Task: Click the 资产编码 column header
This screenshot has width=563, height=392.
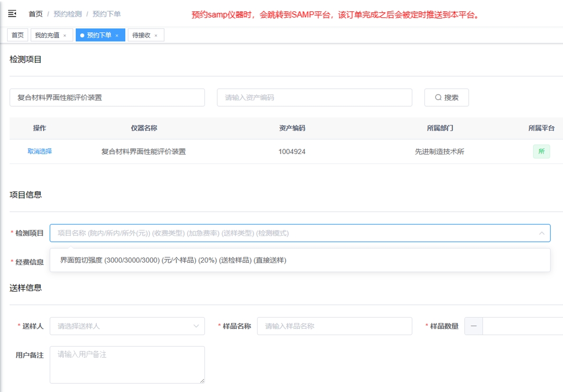Action: click(292, 128)
